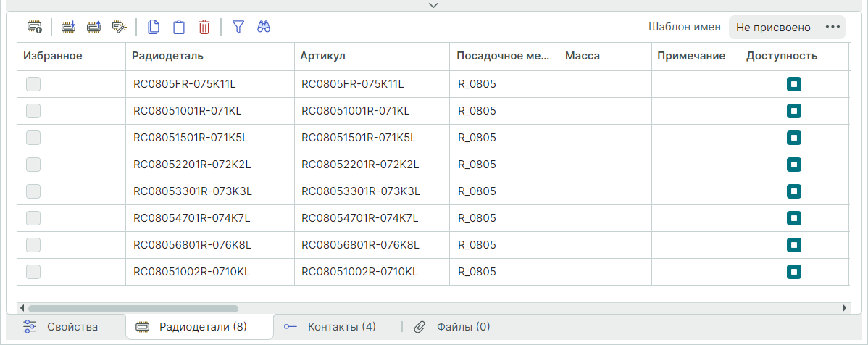Click the availability icon for RC0805FR-075K11L
Image resolution: width=868 pixels, height=345 pixels.
(794, 84)
